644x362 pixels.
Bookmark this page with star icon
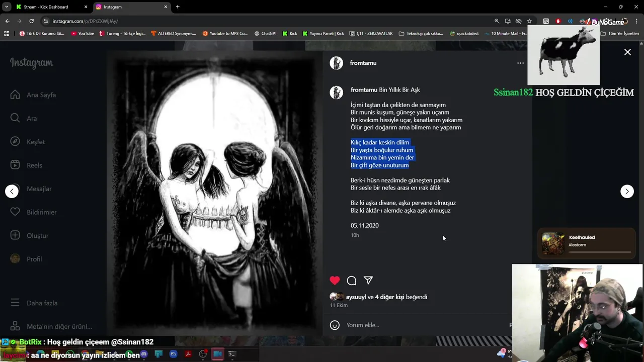(x=529, y=21)
